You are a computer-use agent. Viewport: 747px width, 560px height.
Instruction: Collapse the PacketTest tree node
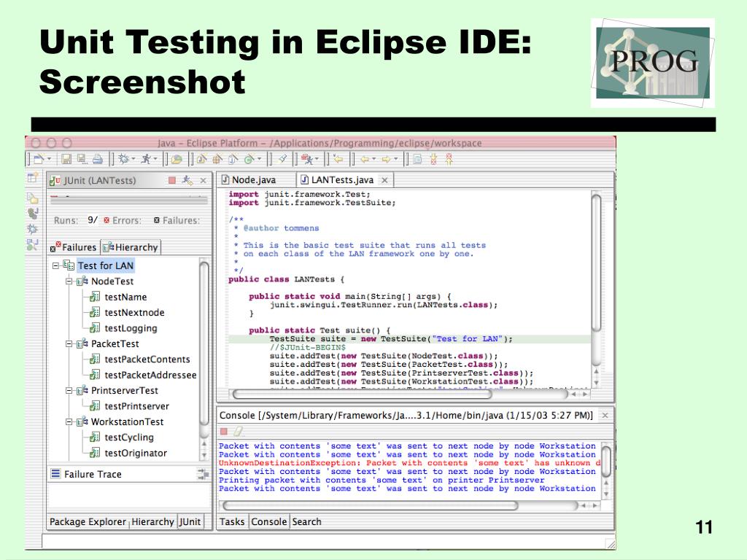click(x=69, y=343)
